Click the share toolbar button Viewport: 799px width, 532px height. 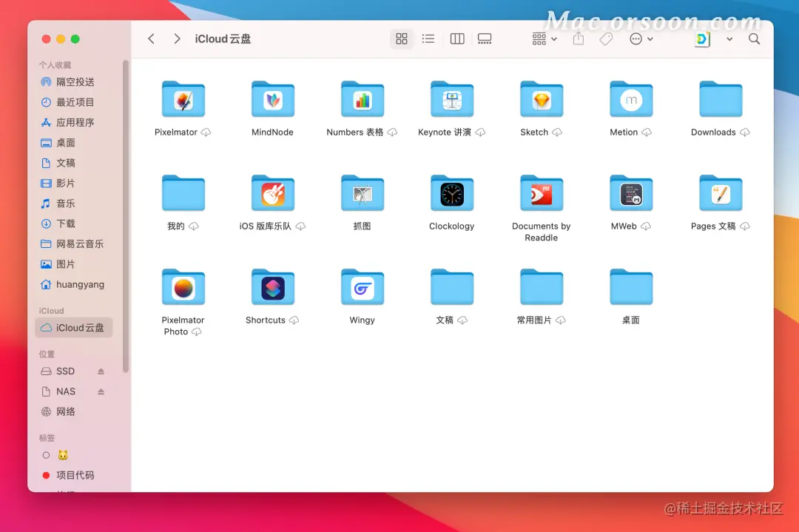pyautogui.click(x=579, y=38)
